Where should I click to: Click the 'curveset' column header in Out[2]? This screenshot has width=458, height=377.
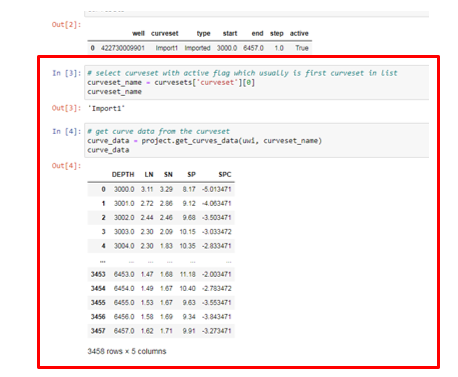[165, 33]
